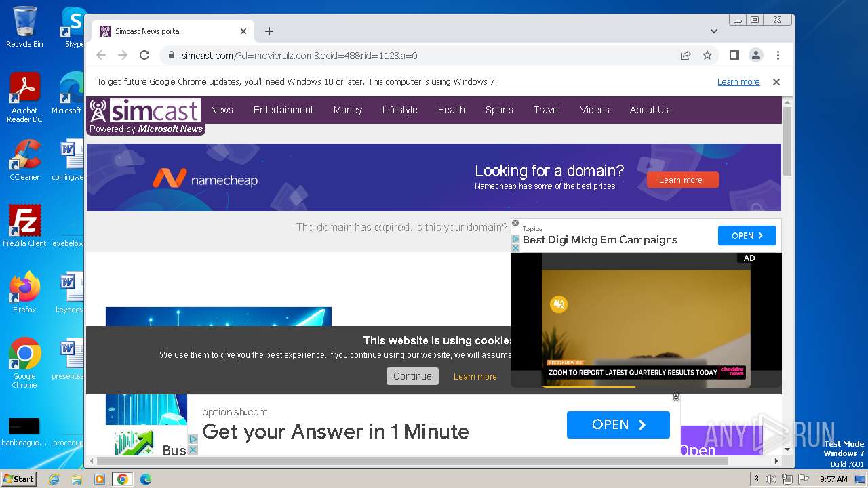This screenshot has width=868, height=488.
Task: Open Internet Explorer from taskbar
Action: 54,479
